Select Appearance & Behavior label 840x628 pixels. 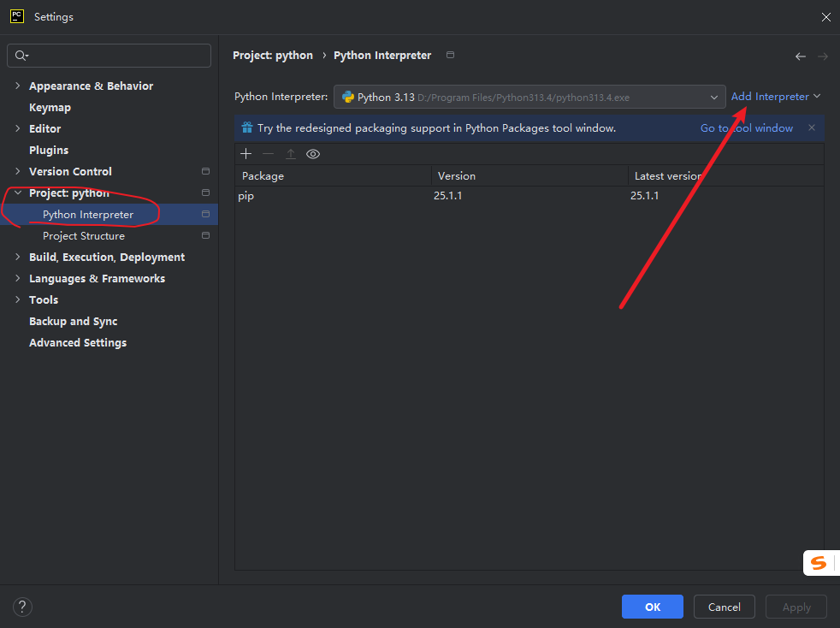point(91,86)
